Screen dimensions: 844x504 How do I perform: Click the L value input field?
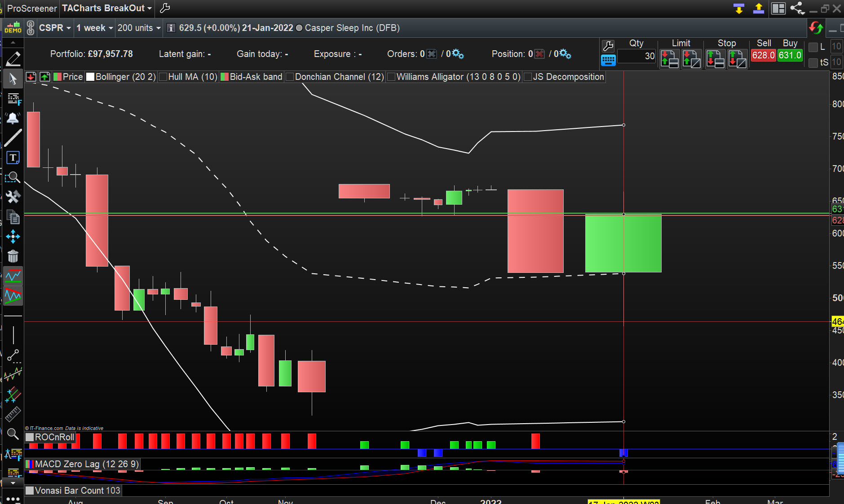836,47
